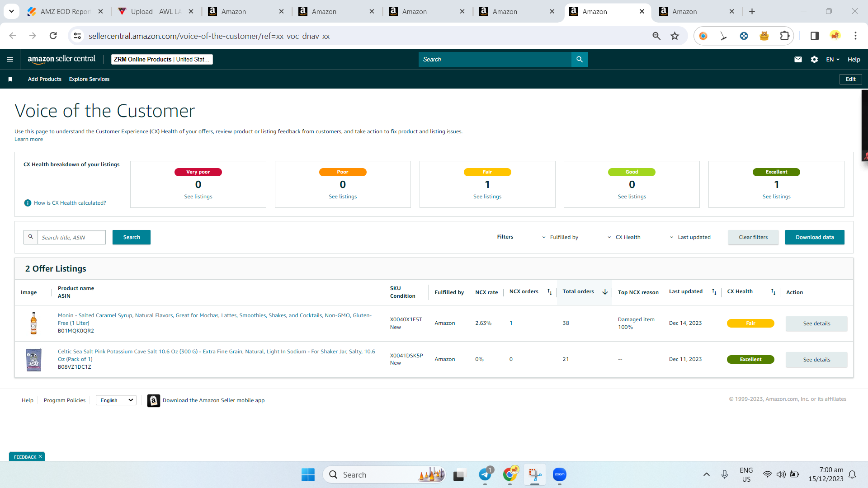This screenshot has width=868, height=488.
Task: Click the Monin syrup product thumbnail
Action: click(x=33, y=323)
